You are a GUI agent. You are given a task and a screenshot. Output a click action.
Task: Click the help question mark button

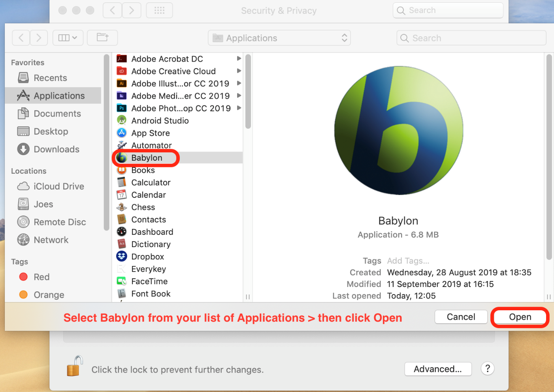488,369
